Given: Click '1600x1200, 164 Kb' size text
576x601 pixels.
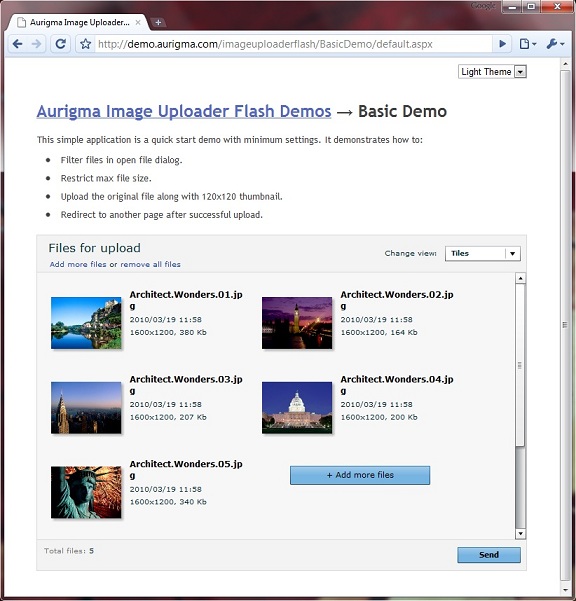Looking at the screenshot, I should (x=379, y=332).
